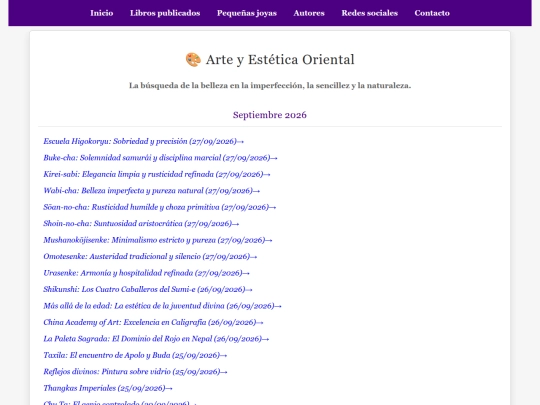This screenshot has height=405, width=540.
Task: Open the Contacto page
Action: tap(432, 13)
